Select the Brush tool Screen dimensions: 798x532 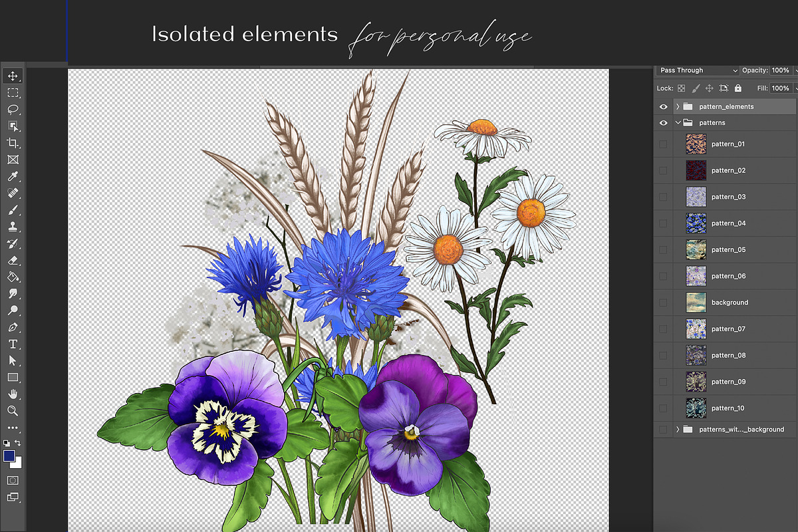pyautogui.click(x=13, y=210)
